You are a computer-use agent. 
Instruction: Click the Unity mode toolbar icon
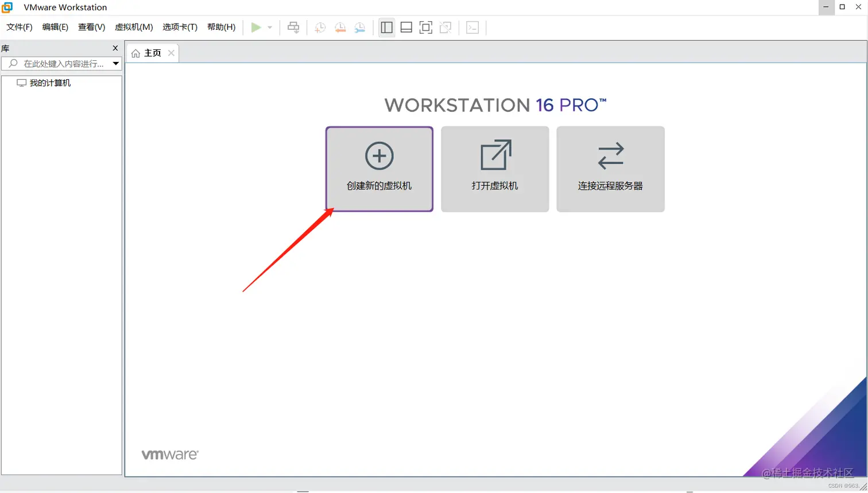point(445,28)
